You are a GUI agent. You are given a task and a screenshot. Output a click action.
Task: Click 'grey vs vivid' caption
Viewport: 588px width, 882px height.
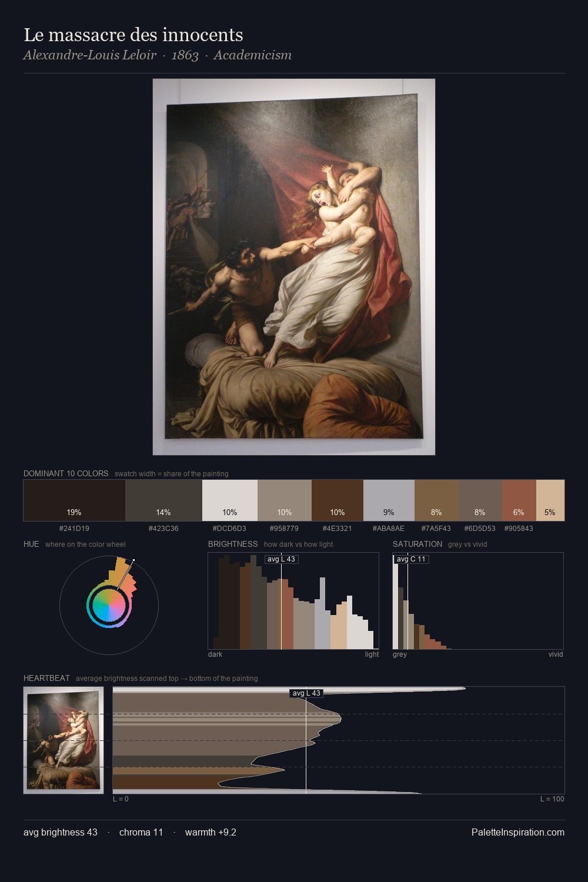[467, 544]
